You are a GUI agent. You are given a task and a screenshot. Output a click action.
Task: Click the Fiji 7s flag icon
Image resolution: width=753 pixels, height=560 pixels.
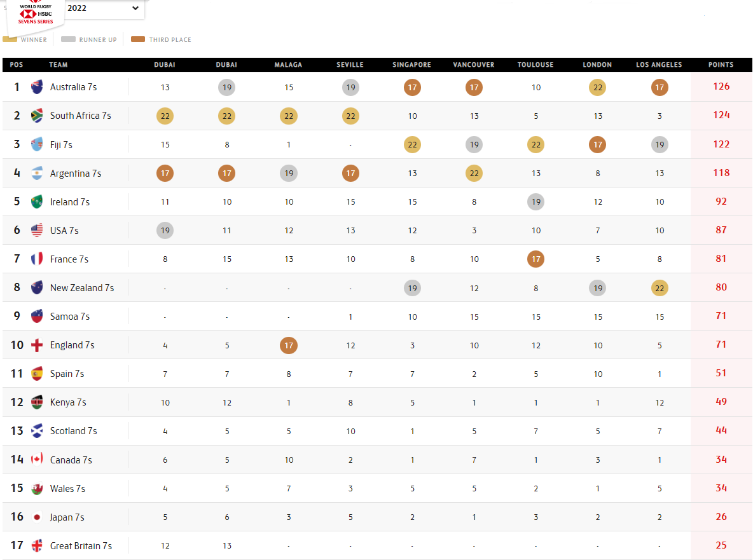pos(37,144)
